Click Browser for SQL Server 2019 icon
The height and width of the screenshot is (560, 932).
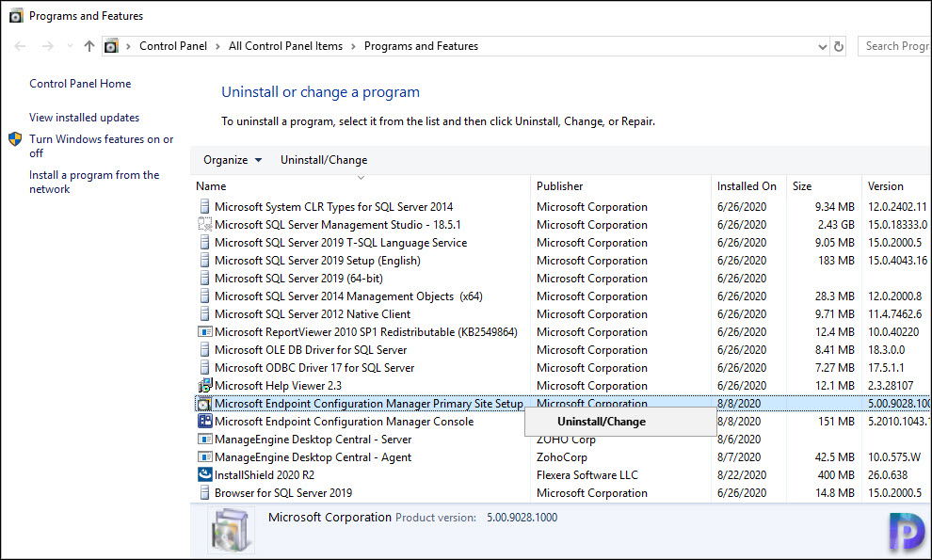204,492
